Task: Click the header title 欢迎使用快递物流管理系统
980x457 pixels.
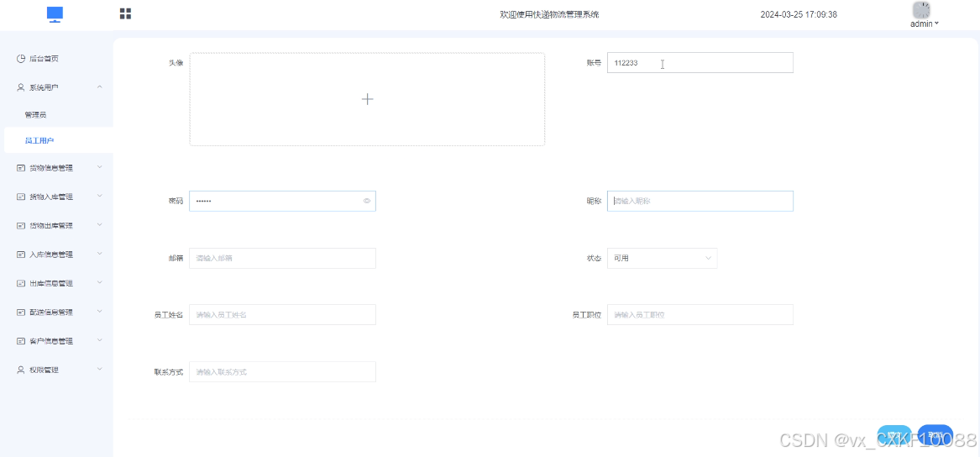Action: 550,14
